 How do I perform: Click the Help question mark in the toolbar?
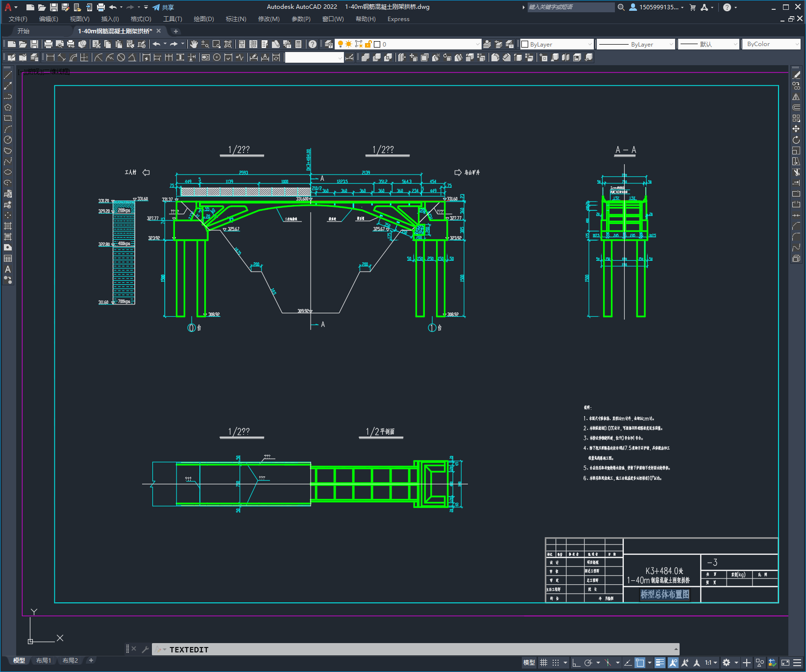click(x=313, y=44)
